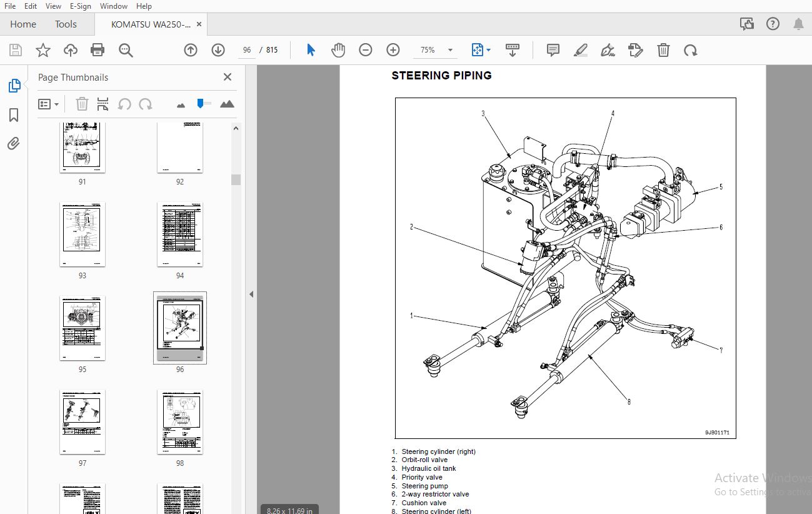Open the Bookmarks panel in left rail

[x=14, y=115]
